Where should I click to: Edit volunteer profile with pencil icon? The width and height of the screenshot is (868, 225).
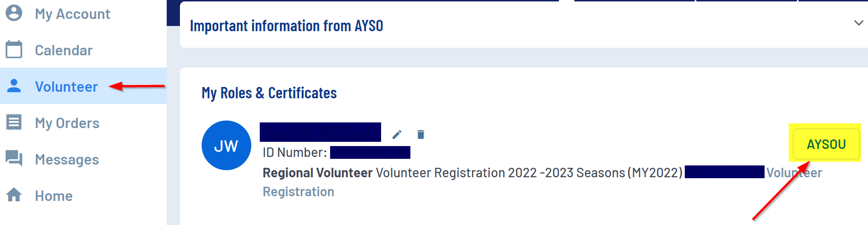(397, 135)
